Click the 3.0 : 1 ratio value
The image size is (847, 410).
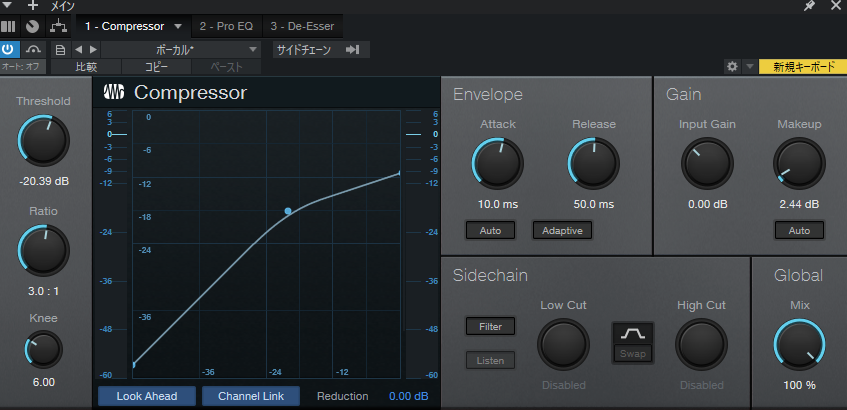[x=44, y=292]
